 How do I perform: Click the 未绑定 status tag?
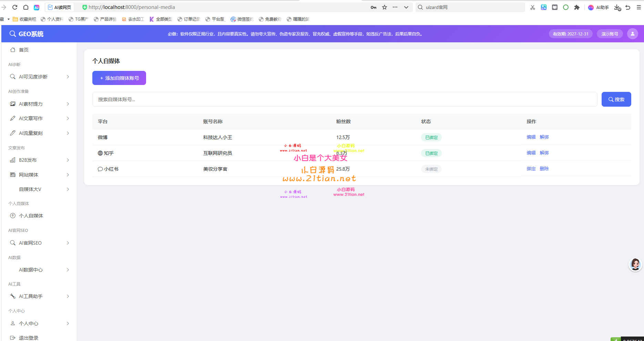[431, 169]
